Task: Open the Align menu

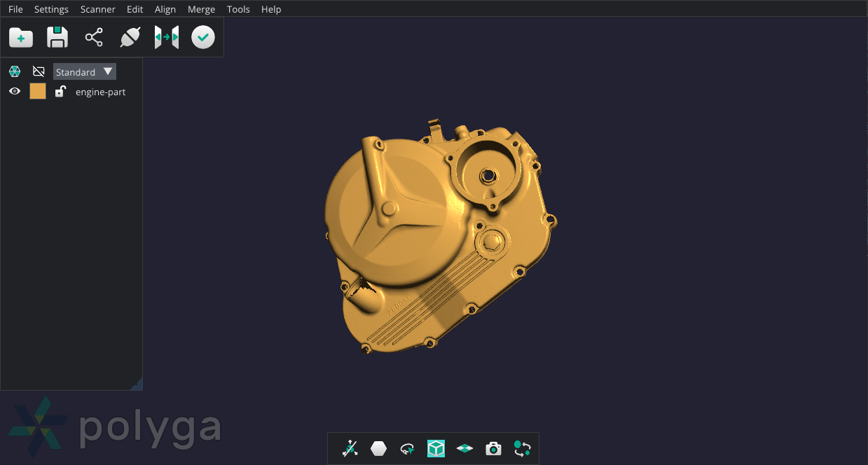Action: tap(165, 9)
